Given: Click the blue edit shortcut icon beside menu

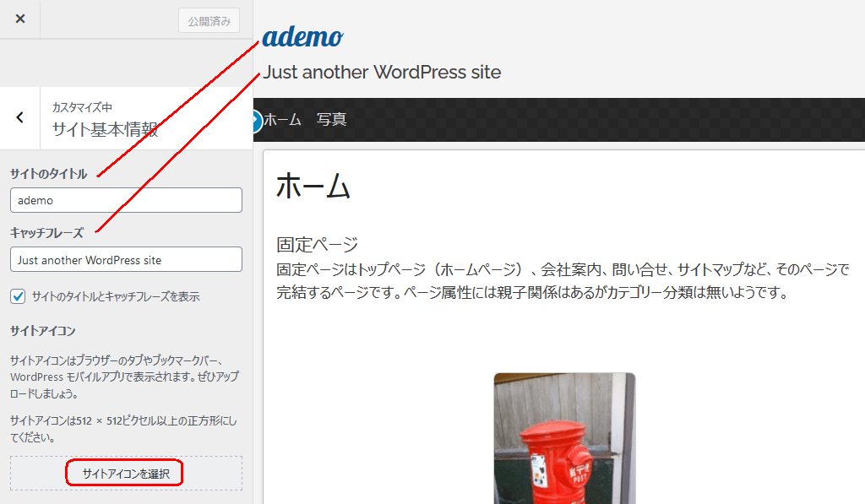Looking at the screenshot, I should pos(256,122).
